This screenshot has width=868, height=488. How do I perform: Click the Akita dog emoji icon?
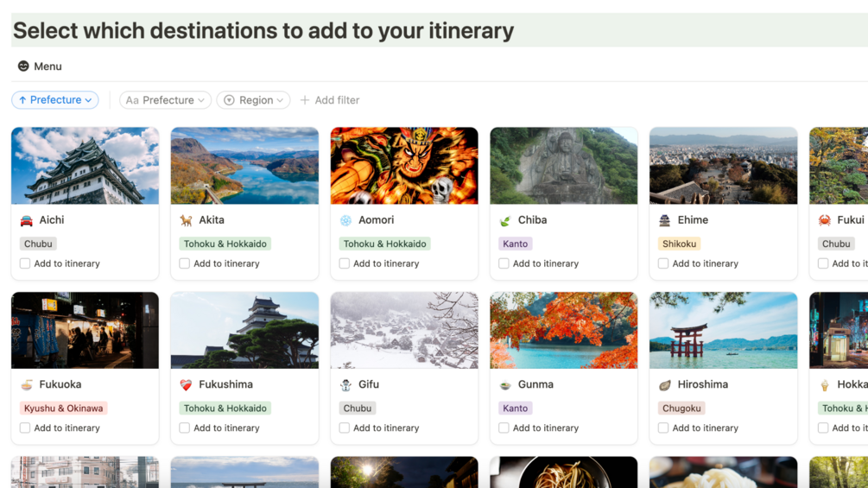186,220
